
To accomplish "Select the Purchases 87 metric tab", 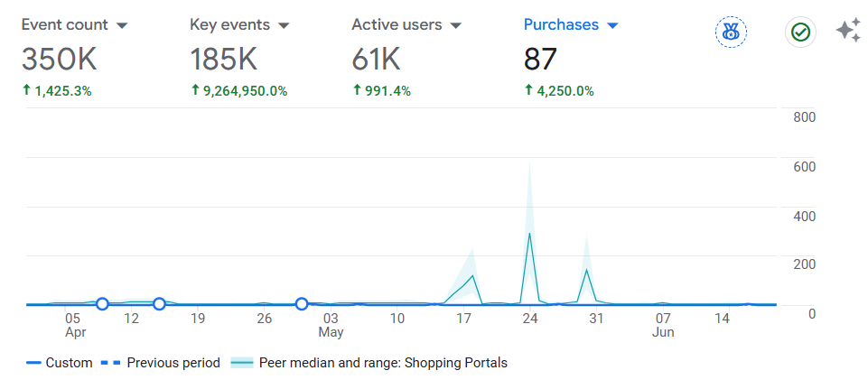I will tap(571, 57).
